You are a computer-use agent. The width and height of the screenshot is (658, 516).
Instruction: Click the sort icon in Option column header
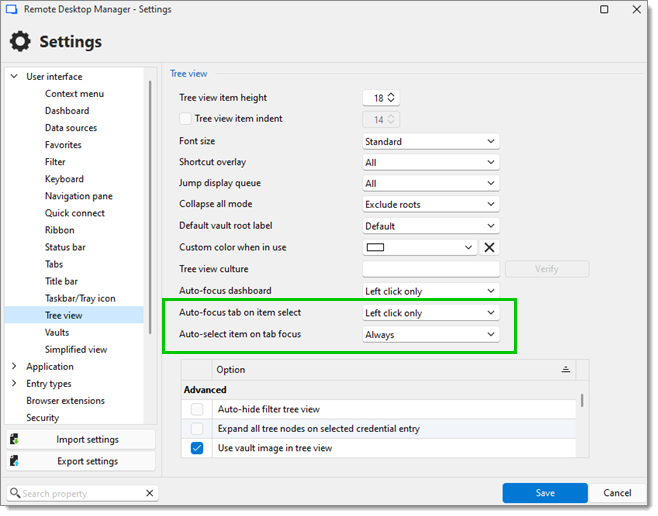[565, 370]
